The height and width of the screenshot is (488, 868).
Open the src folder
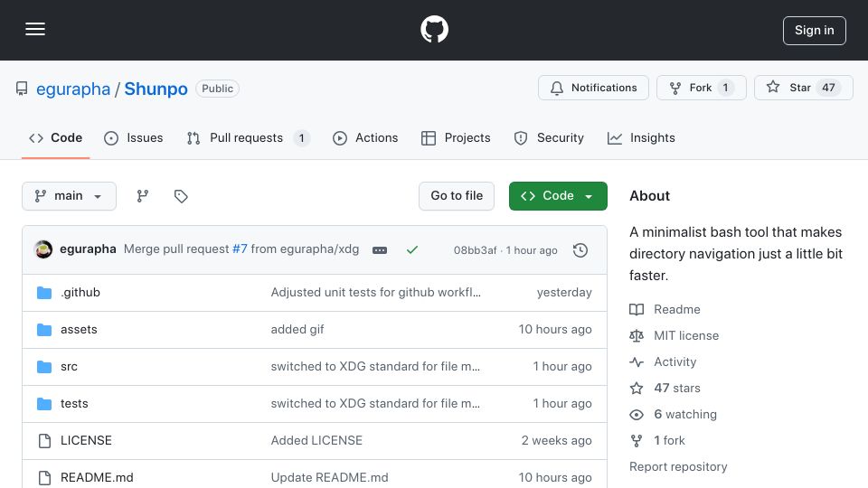tap(69, 366)
